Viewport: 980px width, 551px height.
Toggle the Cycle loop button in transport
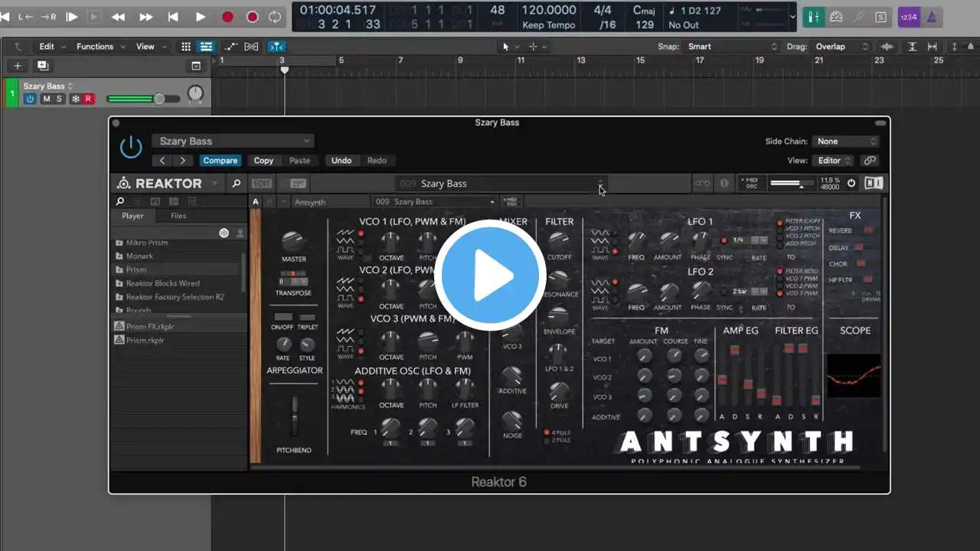pyautogui.click(x=275, y=17)
